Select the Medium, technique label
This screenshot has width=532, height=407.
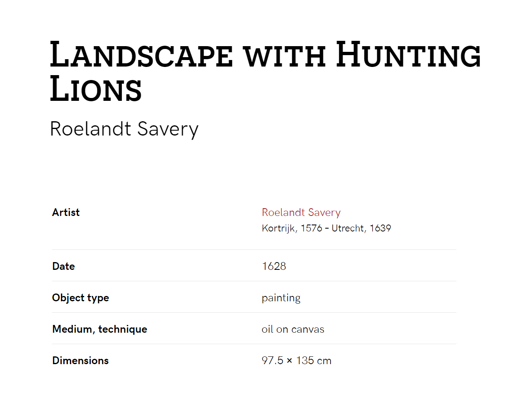pyautogui.click(x=100, y=329)
